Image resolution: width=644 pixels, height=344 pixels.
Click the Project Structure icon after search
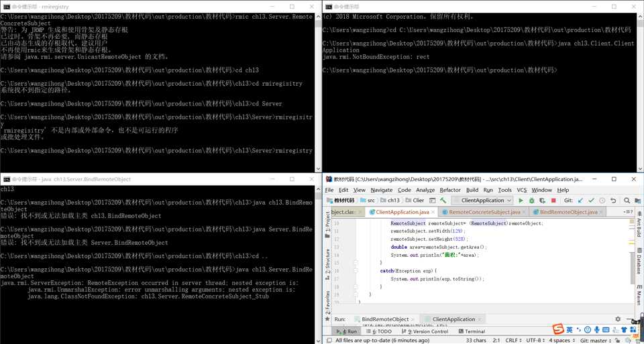click(638, 200)
